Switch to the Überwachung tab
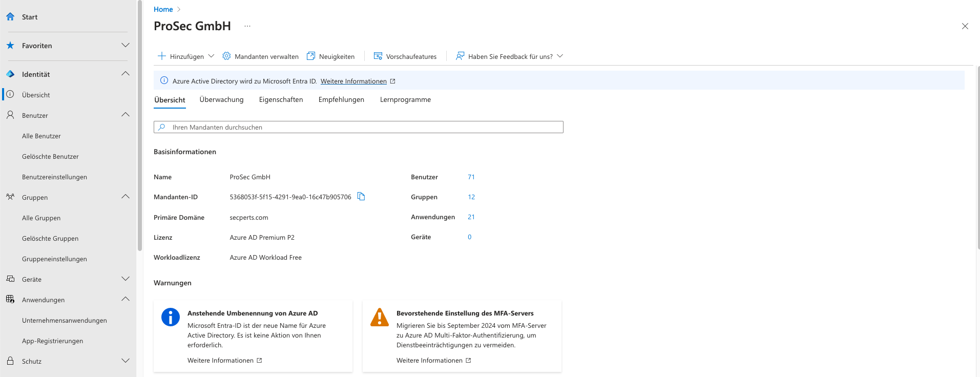Image resolution: width=980 pixels, height=377 pixels. pyautogui.click(x=221, y=99)
